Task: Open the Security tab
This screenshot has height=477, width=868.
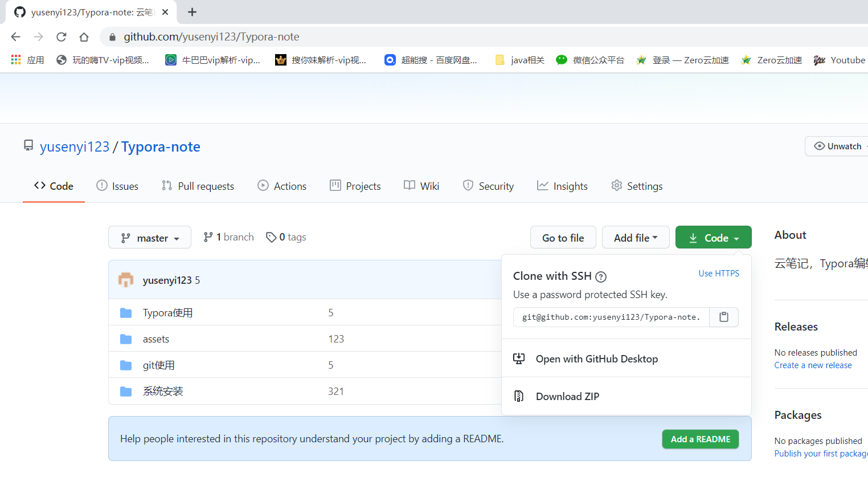Action: (488, 186)
